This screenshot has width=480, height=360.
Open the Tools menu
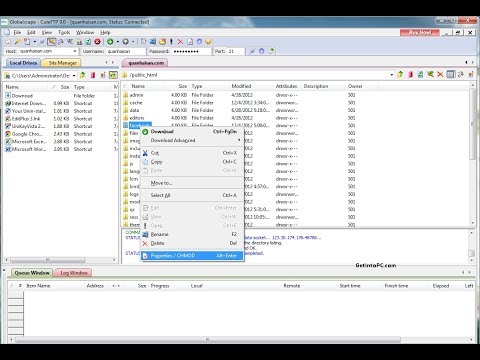[64, 32]
